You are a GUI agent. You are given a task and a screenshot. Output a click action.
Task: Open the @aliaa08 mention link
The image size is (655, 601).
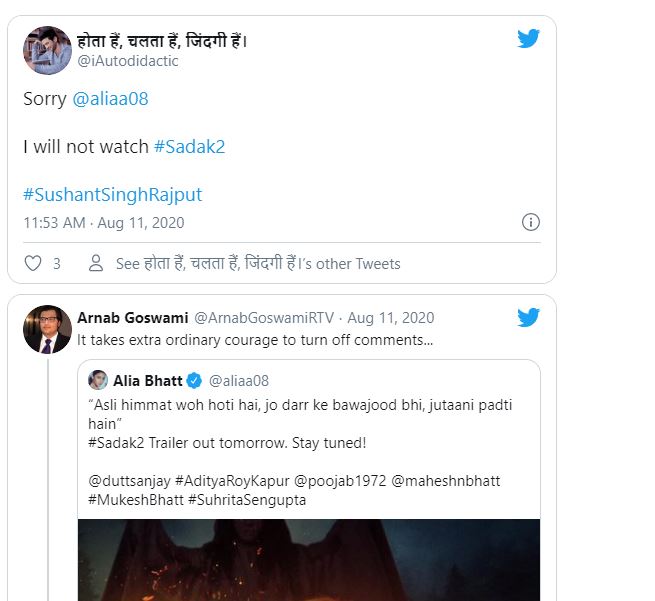[111, 100]
